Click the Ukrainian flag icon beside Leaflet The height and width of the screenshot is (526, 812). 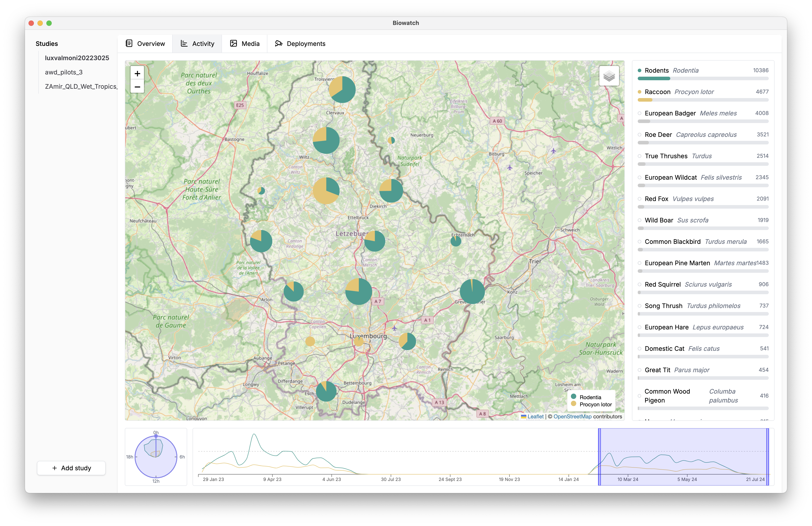click(x=524, y=416)
